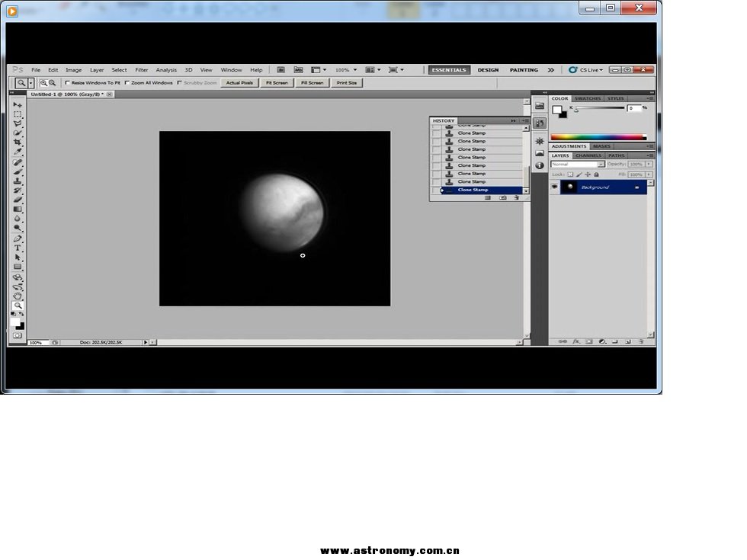Image resolution: width=747 pixels, height=560 pixels.
Task: Click the Actual Pixels button
Action: click(x=239, y=83)
